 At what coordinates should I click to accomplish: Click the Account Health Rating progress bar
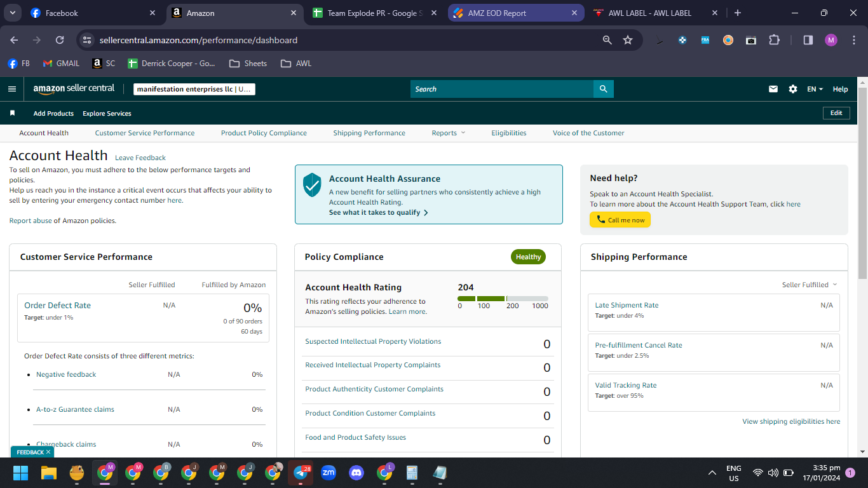coord(503,299)
